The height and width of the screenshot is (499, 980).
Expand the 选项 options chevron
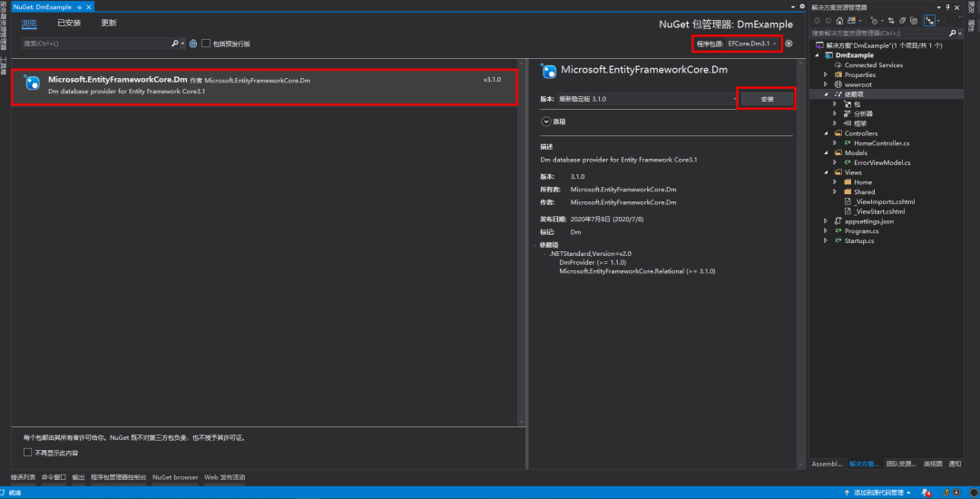[546, 122]
